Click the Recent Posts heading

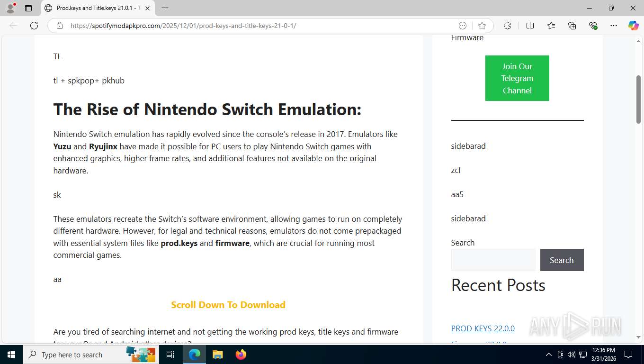[498, 285]
